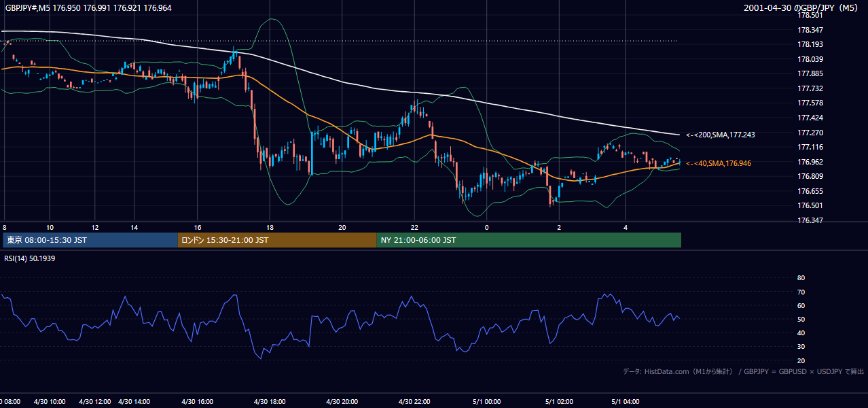Click the 40 SMA label showing 176.946
The image size is (868, 408).
coord(719,163)
